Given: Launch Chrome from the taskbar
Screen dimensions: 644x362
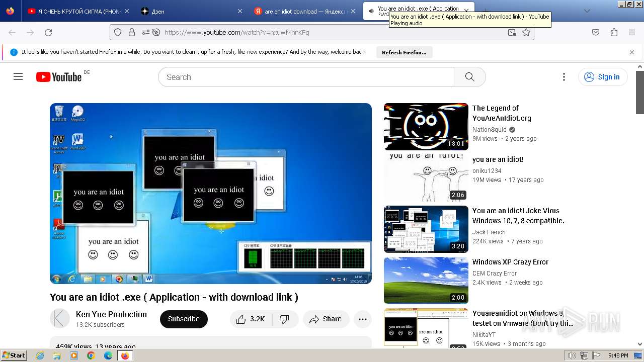Looking at the screenshot, I should coord(91,355).
